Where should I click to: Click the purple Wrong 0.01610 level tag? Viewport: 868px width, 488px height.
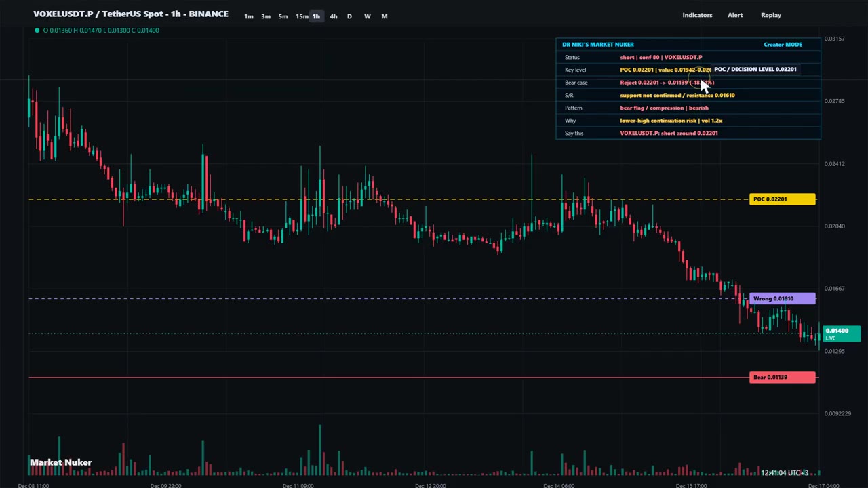(x=783, y=298)
